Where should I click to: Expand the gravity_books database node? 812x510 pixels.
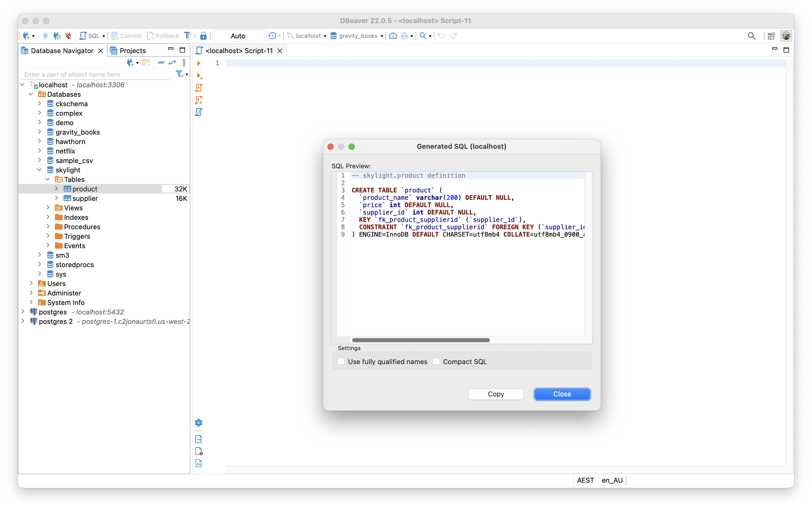pos(40,132)
